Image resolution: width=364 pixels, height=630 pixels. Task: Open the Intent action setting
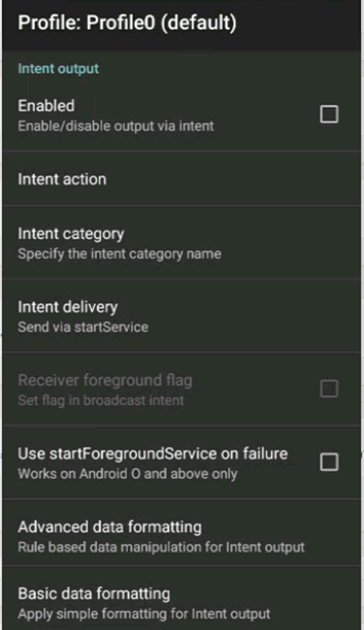(182, 178)
